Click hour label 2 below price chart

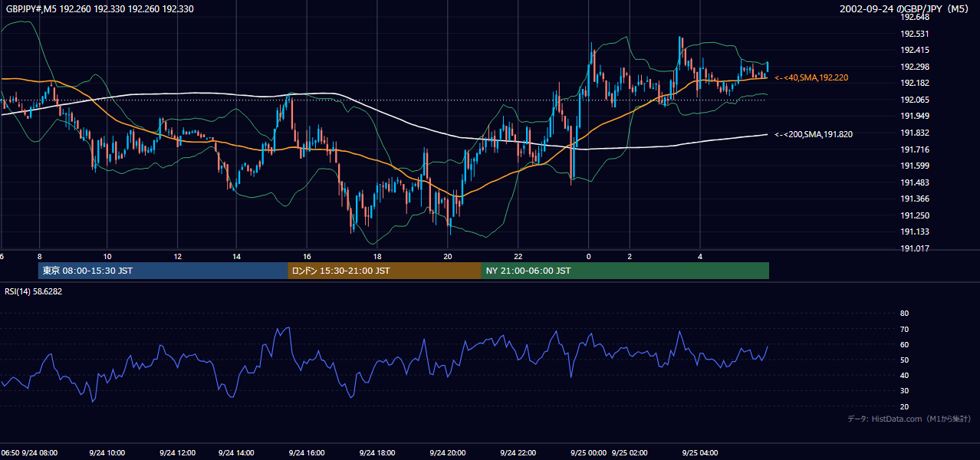click(630, 256)
